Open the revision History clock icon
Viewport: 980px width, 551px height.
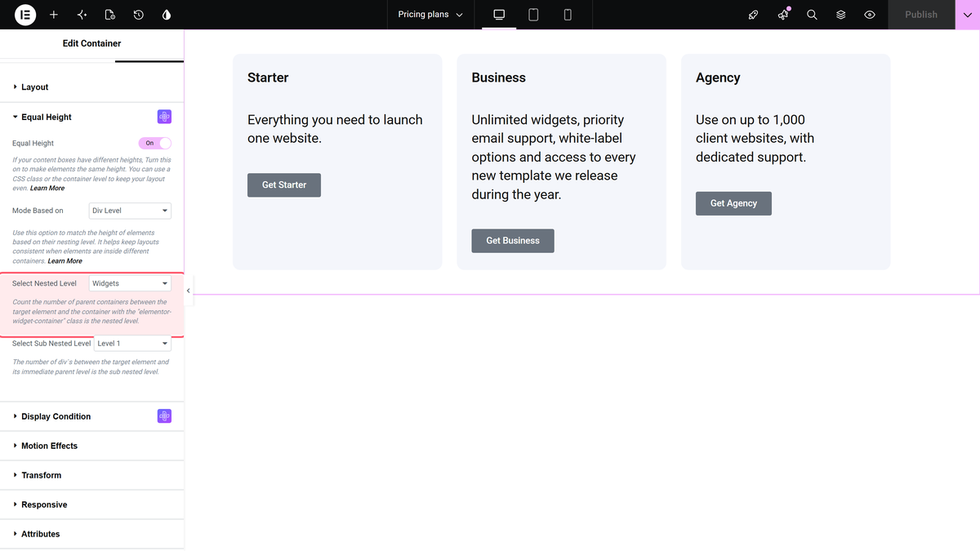pyautogui.click(x=139, y=15)
